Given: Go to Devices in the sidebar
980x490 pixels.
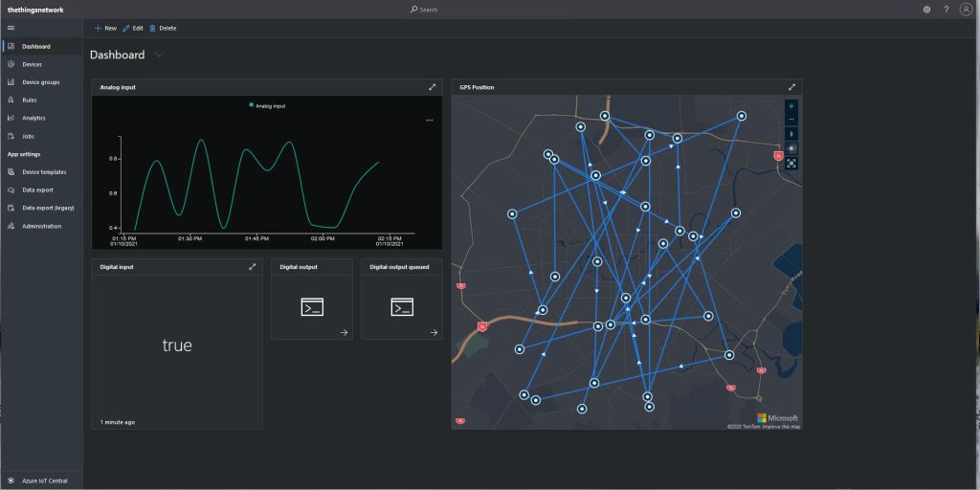Looking at the screenshot, I should click(x=32, y=64).
